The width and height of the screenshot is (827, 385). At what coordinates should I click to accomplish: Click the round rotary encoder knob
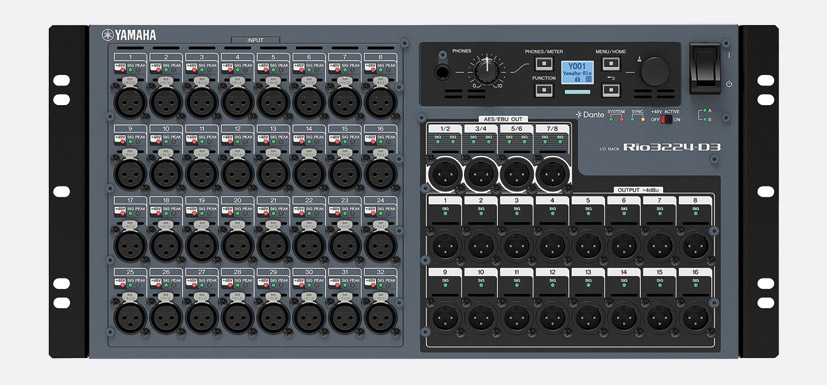point(655,71)
